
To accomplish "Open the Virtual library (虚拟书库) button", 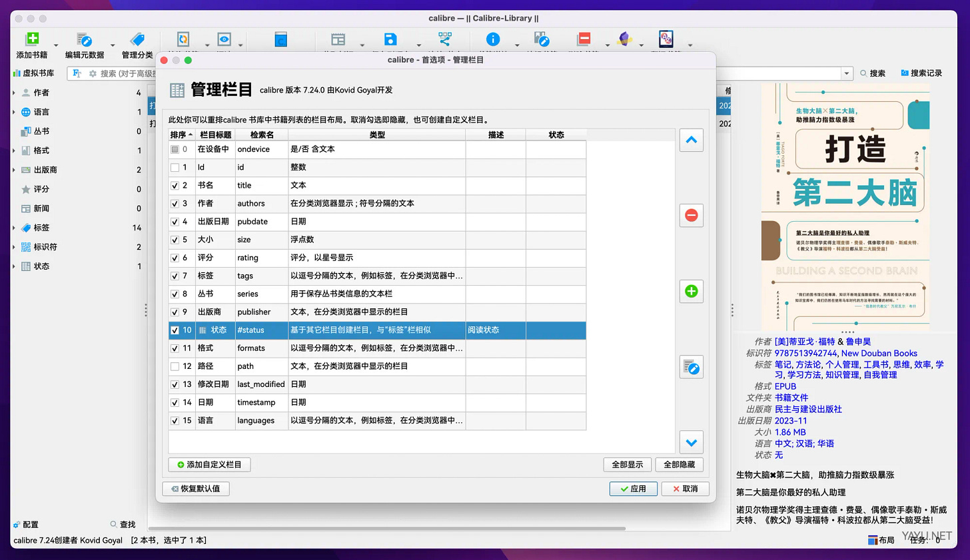I will pyautogui.click(x=34, y=73).
